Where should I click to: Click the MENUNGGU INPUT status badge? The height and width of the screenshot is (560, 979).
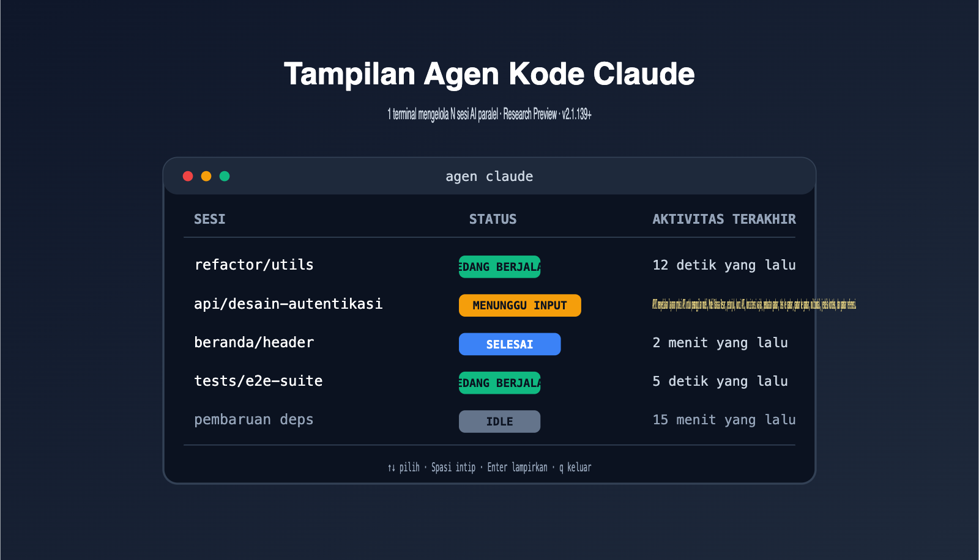(520, 305)
